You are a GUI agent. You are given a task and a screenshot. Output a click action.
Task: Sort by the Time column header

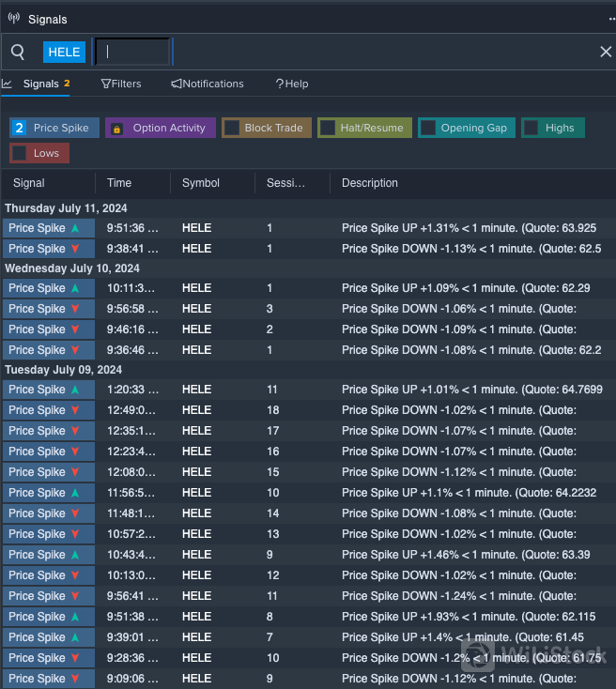tap(119, 183)
